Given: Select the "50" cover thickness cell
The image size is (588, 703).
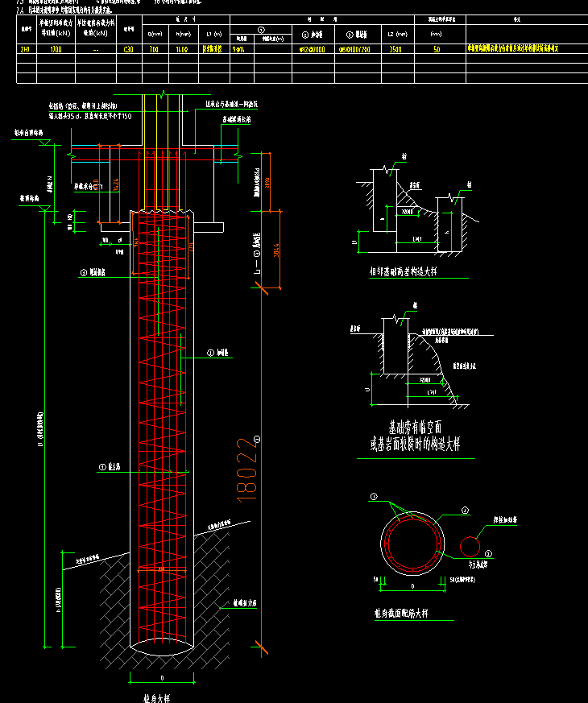Looking at the screenshot, I should click(437, 49).
